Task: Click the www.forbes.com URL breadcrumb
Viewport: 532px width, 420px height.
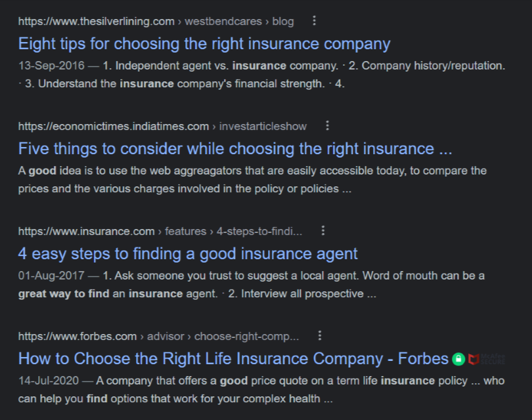Action: click(77, 336)
